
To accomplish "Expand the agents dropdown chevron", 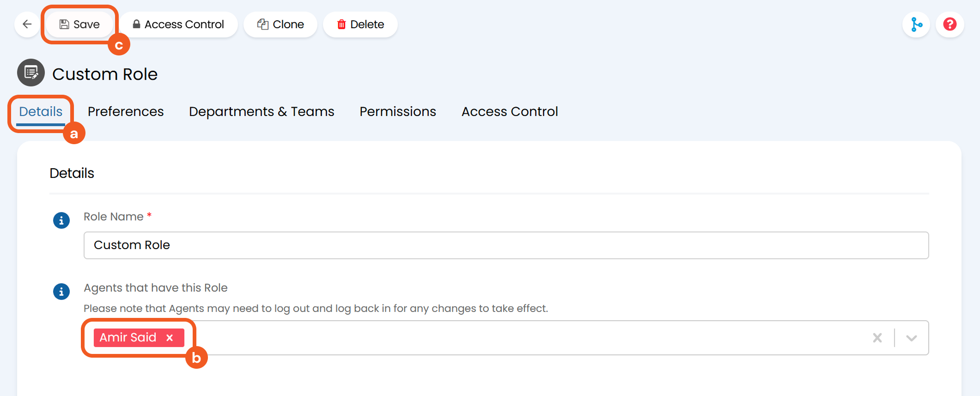I will pos(911,338).
